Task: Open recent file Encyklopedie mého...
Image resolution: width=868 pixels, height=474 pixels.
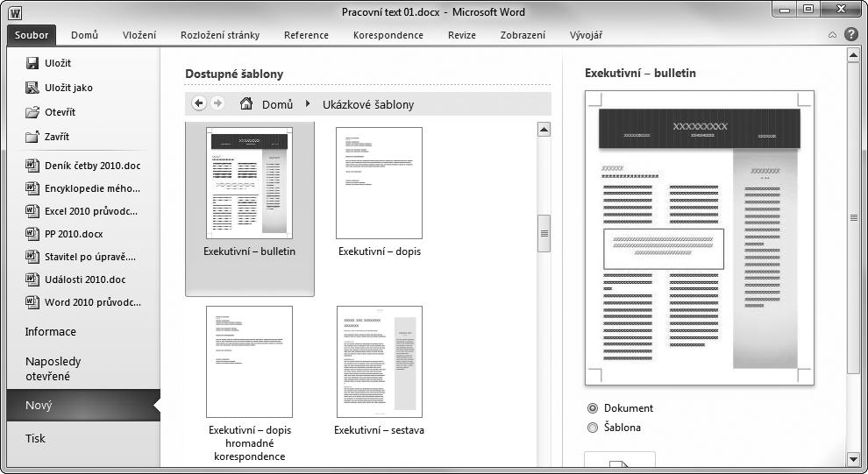Action: (92, 188)
